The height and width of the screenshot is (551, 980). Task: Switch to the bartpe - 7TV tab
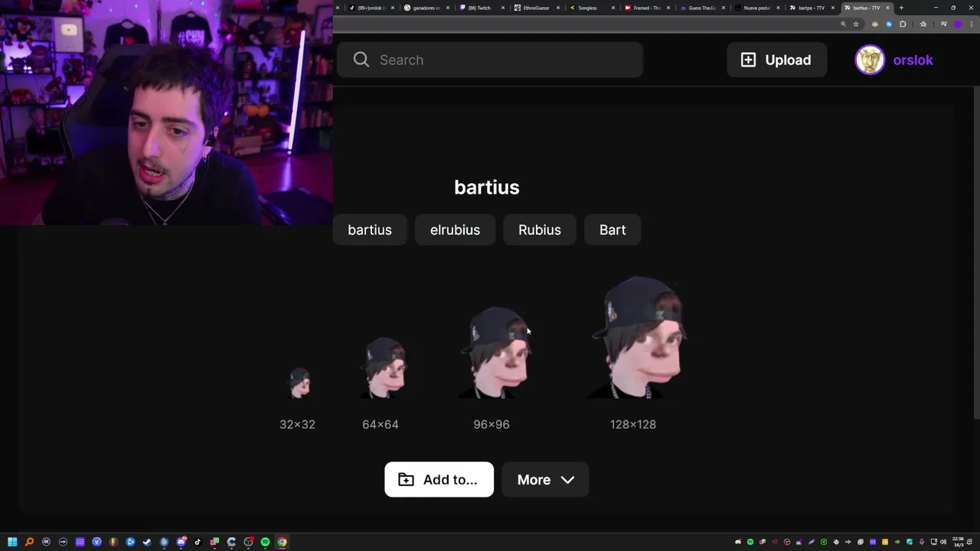(x=812, y=8)
